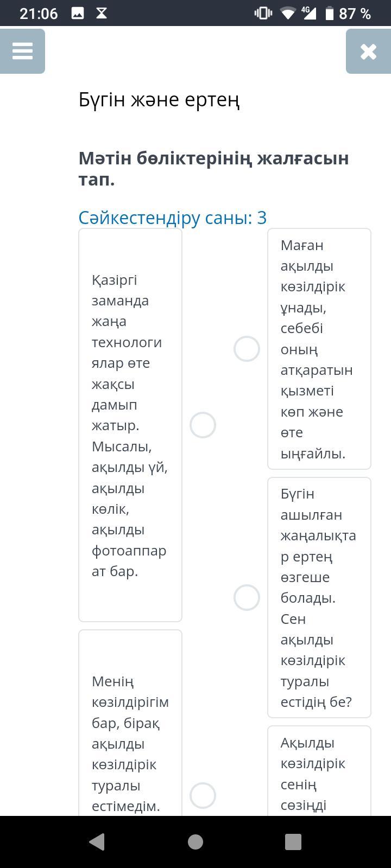The width and height of the screenshot is (391, 868).
Task: Tap the 'Қазіргі заманда жаңа технологиялар' text card
Action: [130, 425]
